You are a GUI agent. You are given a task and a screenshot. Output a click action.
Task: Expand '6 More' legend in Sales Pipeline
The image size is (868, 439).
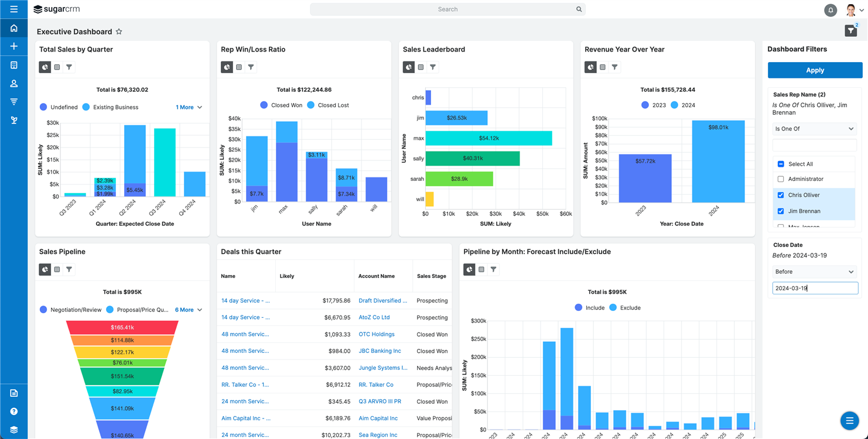189,310
